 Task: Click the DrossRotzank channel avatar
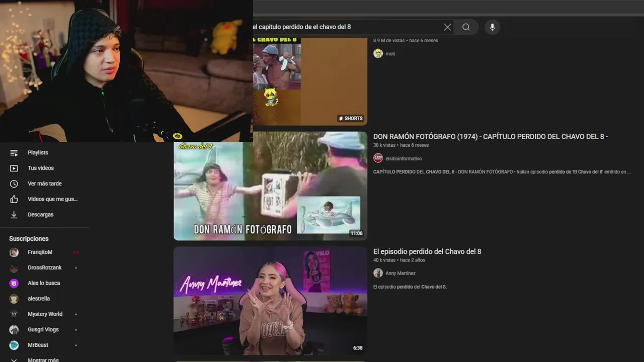[14, 268]
